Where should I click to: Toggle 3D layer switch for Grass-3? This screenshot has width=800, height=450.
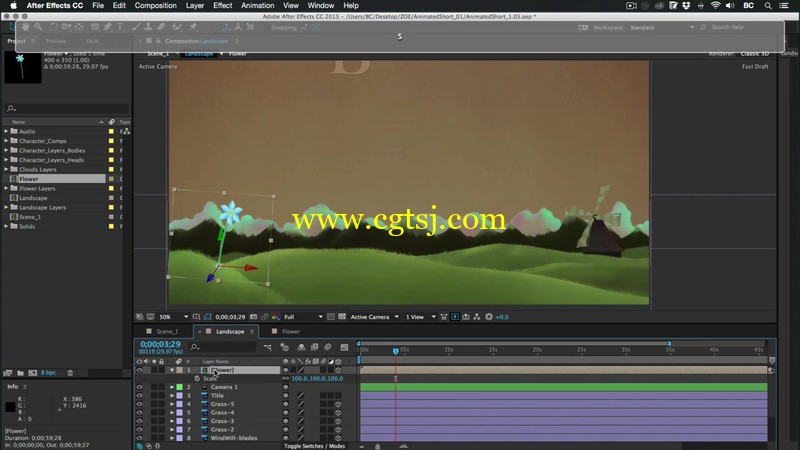click(x=338, y=421)
